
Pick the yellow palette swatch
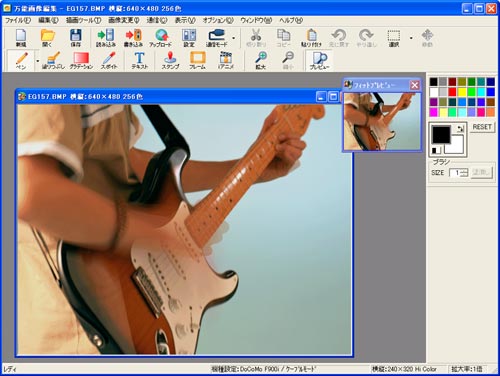[x=462, y=92]
